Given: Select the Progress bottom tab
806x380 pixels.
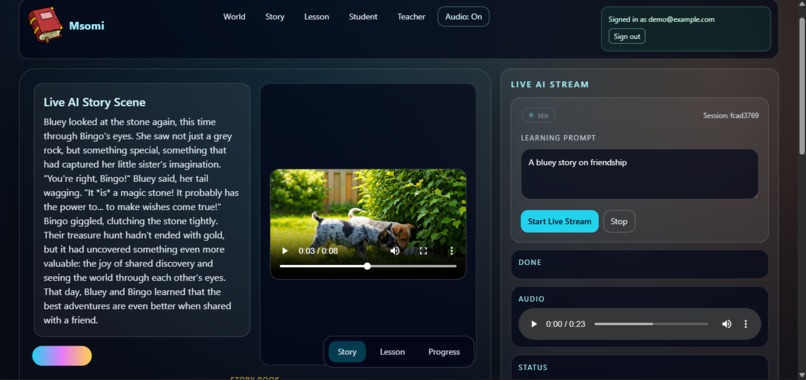Looking at the screenshot, I should [x=444, y=352].
